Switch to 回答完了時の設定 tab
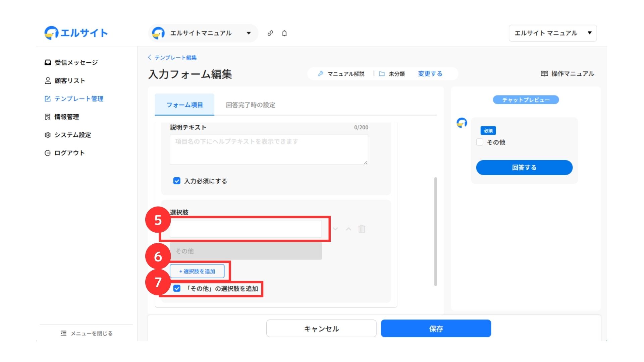 tap(250, 105)
